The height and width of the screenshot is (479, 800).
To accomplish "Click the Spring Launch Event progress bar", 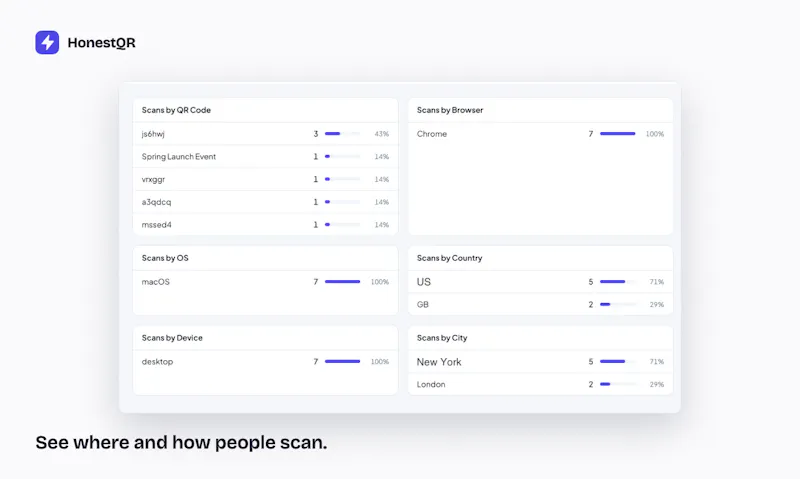I will [x=342, y=157].
